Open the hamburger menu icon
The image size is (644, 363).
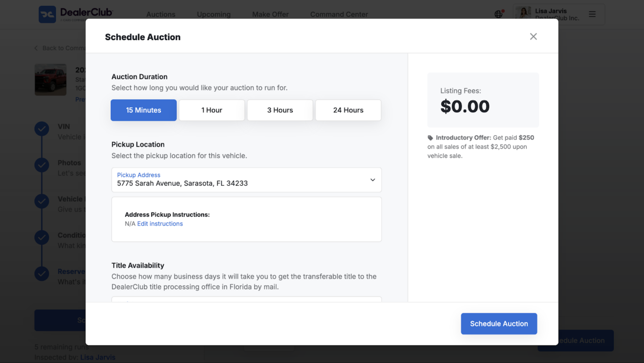[x=592, y=14]
